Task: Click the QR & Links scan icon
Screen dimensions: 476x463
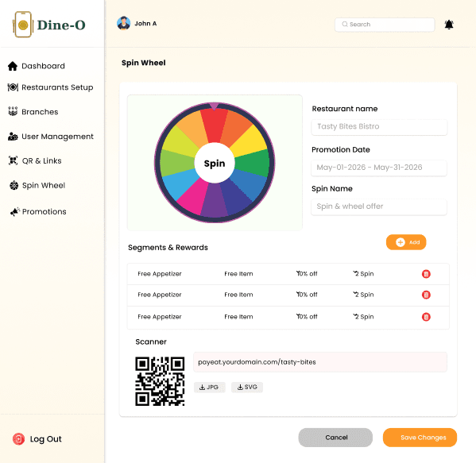Action: (x=13, y=160)
